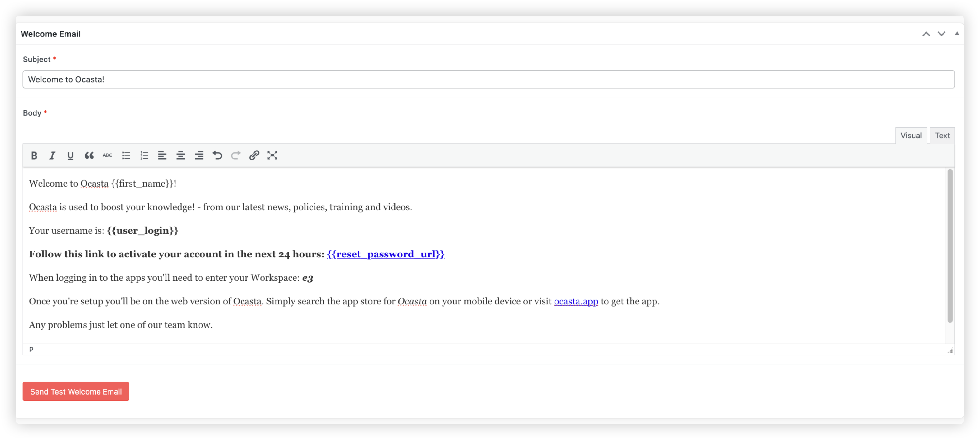Align text left
Image resolution: width=980 pixels, height=440 pixels.
point(162,155)
